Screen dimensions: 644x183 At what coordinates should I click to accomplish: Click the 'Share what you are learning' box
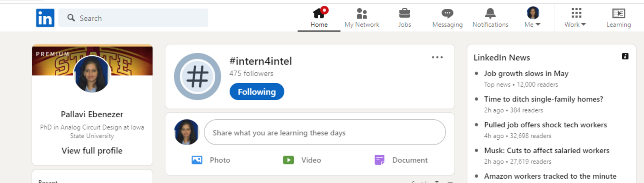325,132
